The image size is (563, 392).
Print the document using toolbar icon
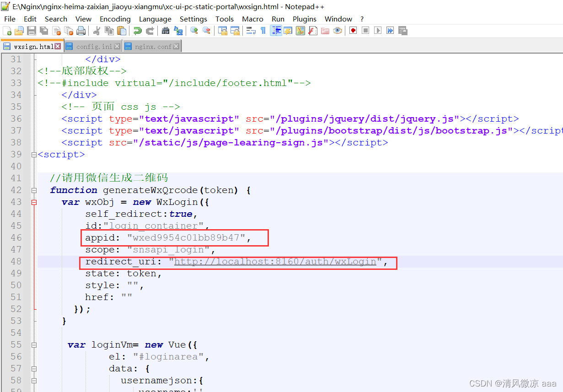[x=81, y=31]
